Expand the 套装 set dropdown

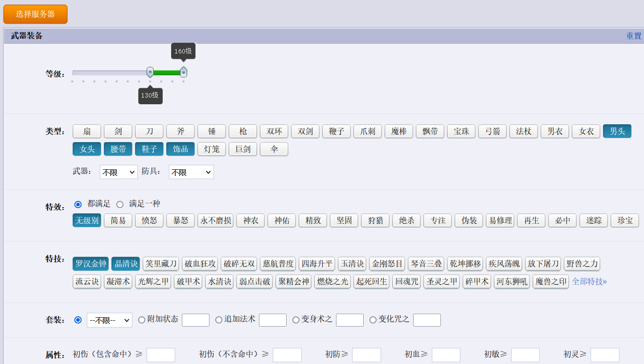point(109,319)
